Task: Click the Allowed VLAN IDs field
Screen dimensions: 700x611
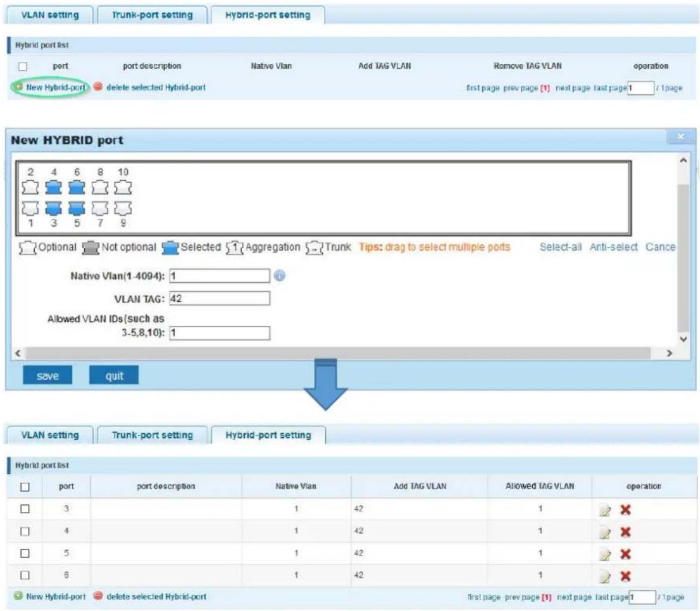Action: click(220, 333)
